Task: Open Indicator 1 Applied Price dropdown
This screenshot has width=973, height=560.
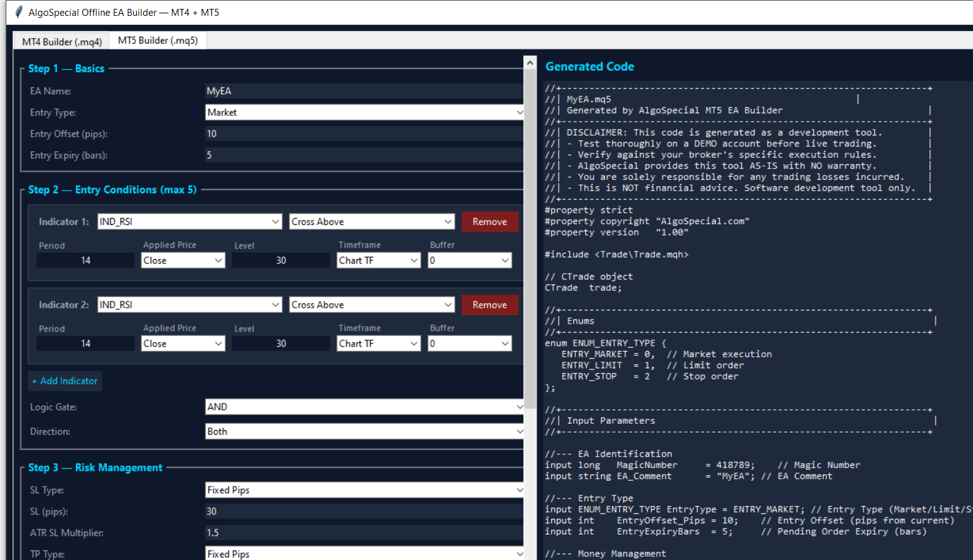Action: coord(183,260)
